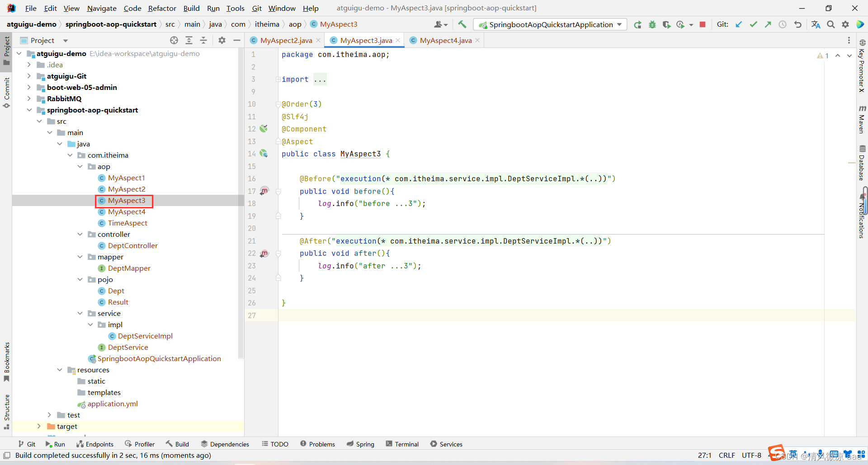Expand the RabbitMQ module
Viewport: 868px width, 465px height.
(29, 99)
